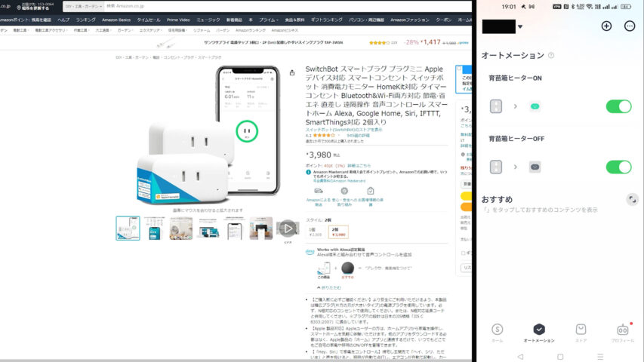The height and width of the screenshot is (362, 644).
Task: Open the three-dot more options menu
Action: tap(630, 26)
